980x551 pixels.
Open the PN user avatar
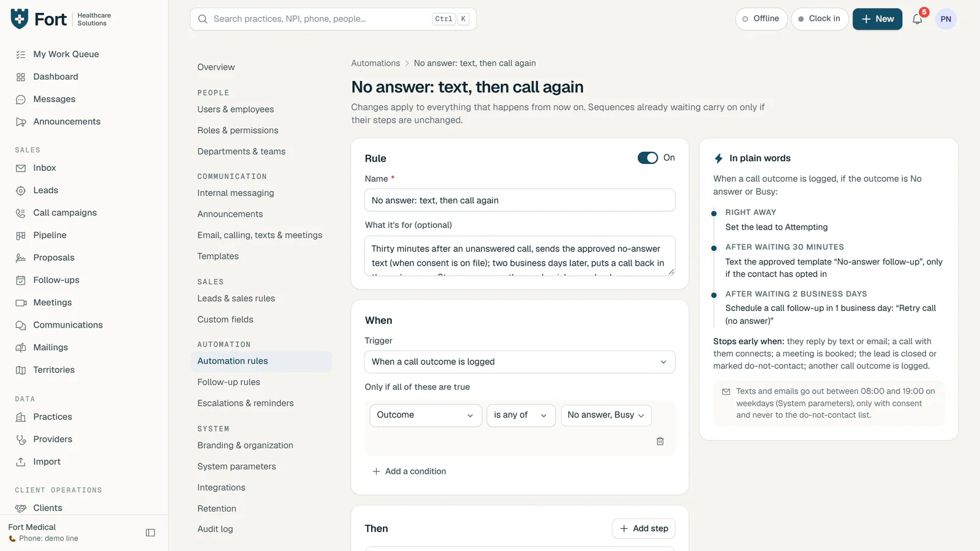(946, 19)
